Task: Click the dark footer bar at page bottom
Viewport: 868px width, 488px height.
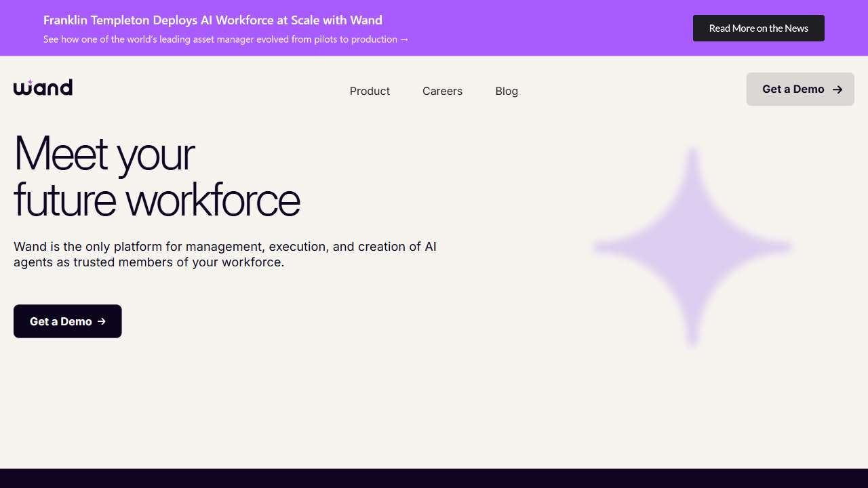Action: pos(434,479)
